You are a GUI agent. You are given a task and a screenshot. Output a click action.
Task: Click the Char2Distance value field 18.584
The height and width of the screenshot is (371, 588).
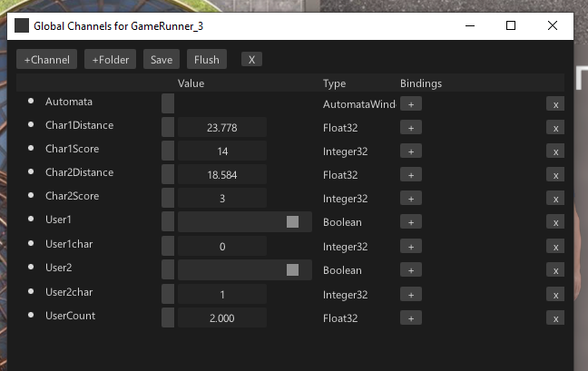coord(222,175)
